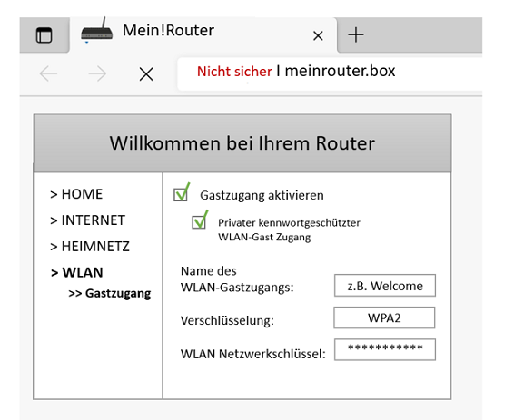Toggle Gastzugang aktivieren checkbox
Image resolution: width=514 pixels, height=420 pixels.
coord(182,193)
